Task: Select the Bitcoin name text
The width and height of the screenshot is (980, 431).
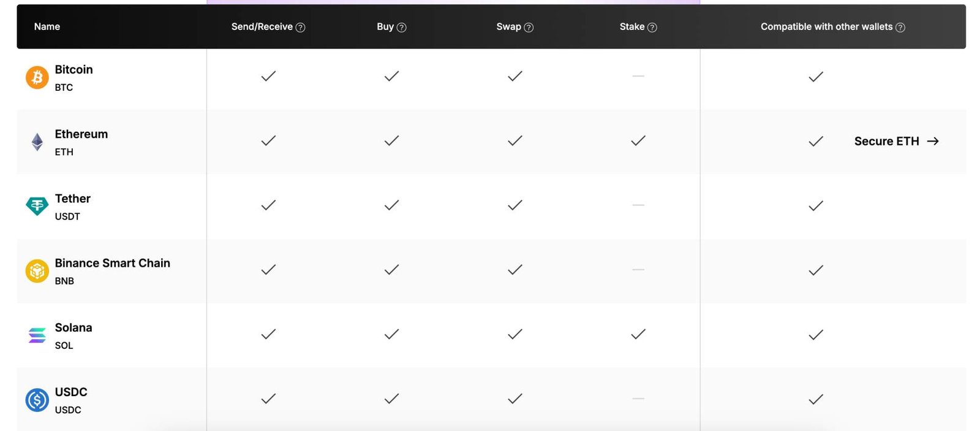Action: click(x=74, y=69)
